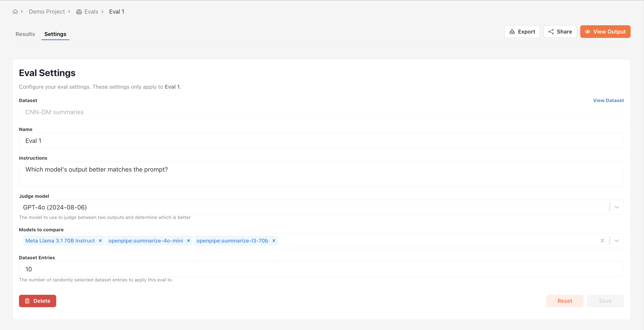The height and width of the screenshot is (330, 644).
Task: Open the View Dataset link
Action: coord(608,100)
